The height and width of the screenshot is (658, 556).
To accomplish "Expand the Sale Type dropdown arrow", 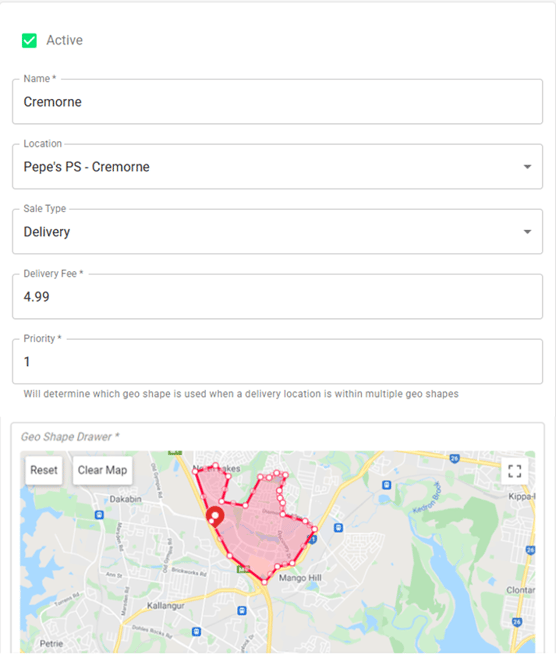I will point(527,232).
